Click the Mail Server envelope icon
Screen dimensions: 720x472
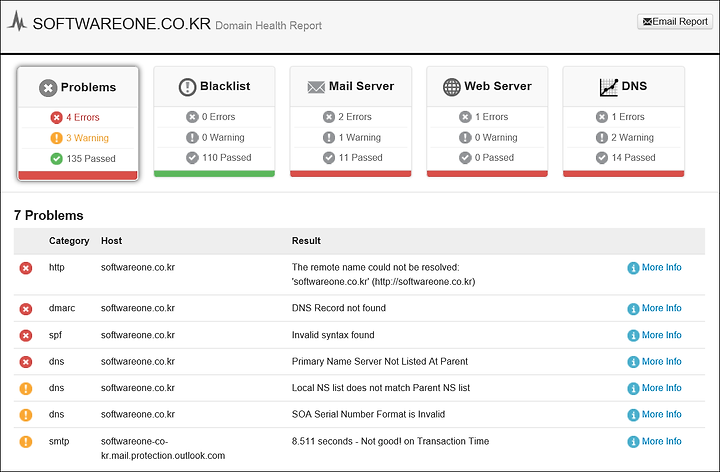tap(316, 87)
